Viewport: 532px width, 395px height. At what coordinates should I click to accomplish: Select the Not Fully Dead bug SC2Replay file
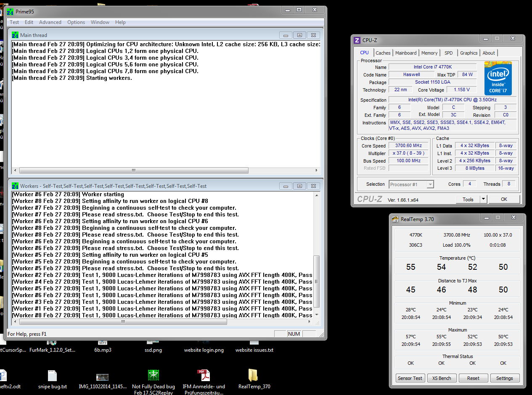click(x=153, y=382)
